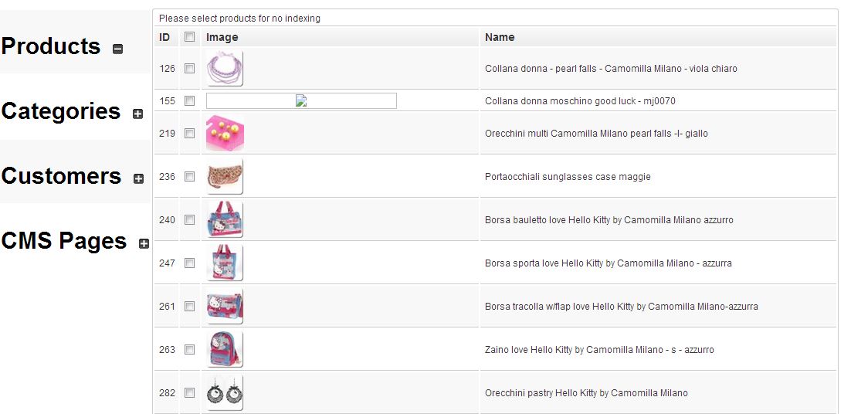This screenshot has height=414, width=868.
Task: Tick the checkbox for product 263
Action: tap(190, 350)
